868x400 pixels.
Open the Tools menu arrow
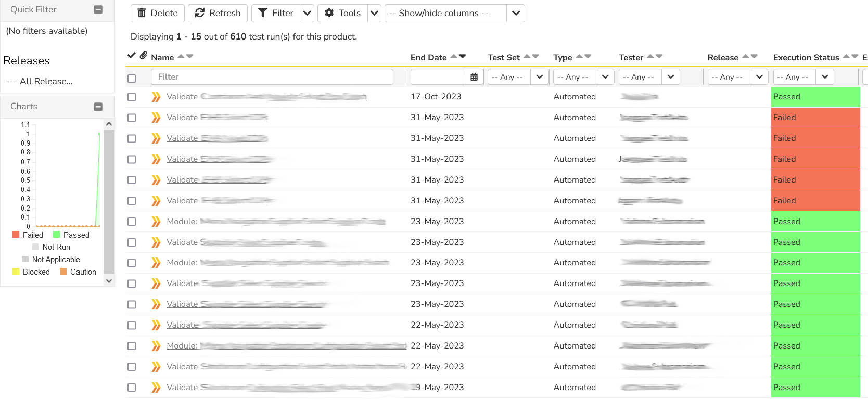374,14
